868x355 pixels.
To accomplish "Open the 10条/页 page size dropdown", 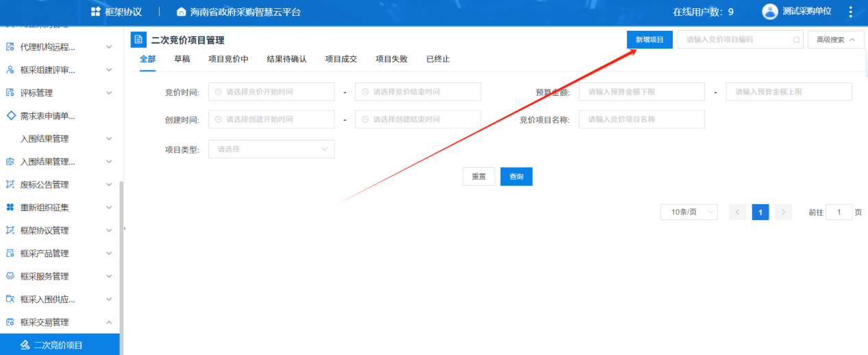I will (689, 212).
